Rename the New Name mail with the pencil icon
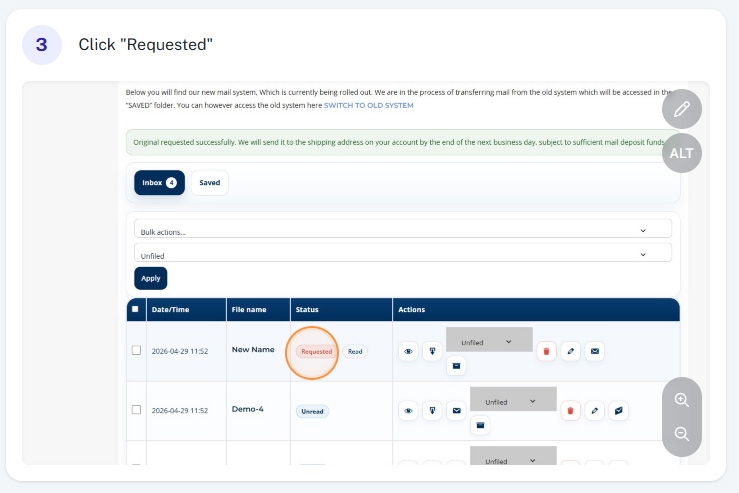The height and width of the screenshot is (493, 739). [570, 351]
